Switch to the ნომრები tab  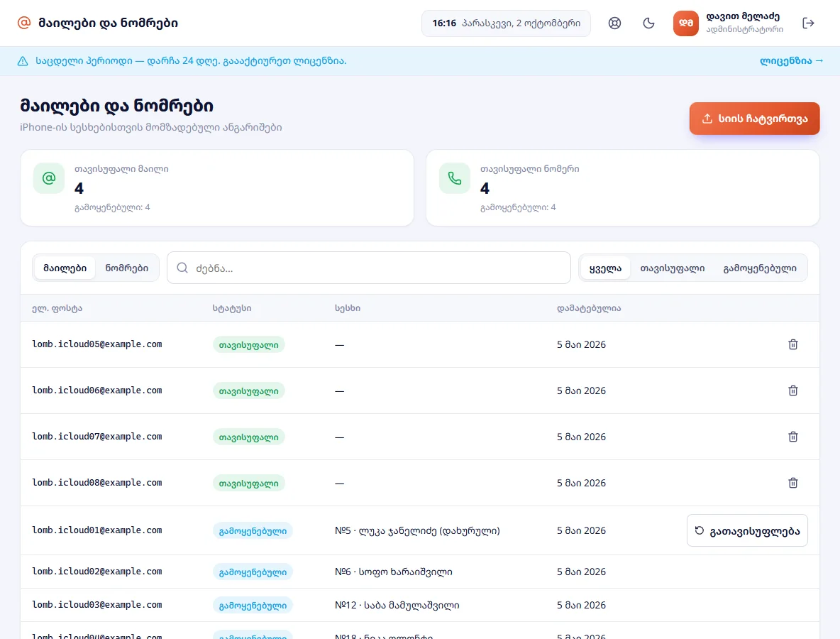(x=126, y=268)
